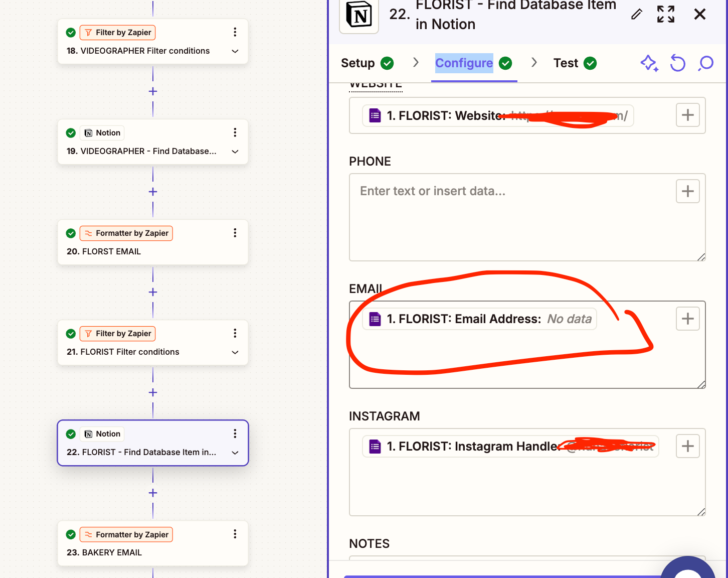Select the FLORIST Website data pill
Viewport: 728px width, 578px height.
(x=498, y=116)
